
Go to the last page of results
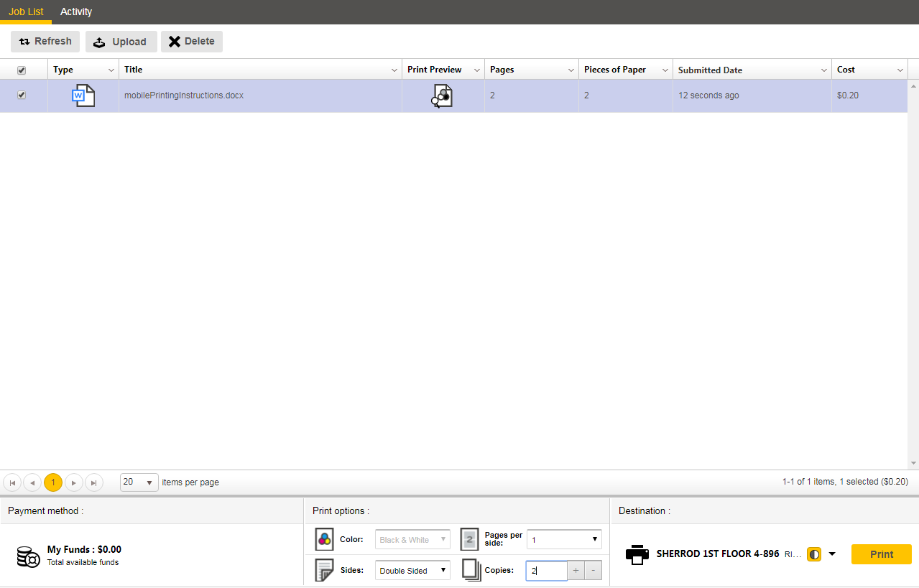coord(94,482)
